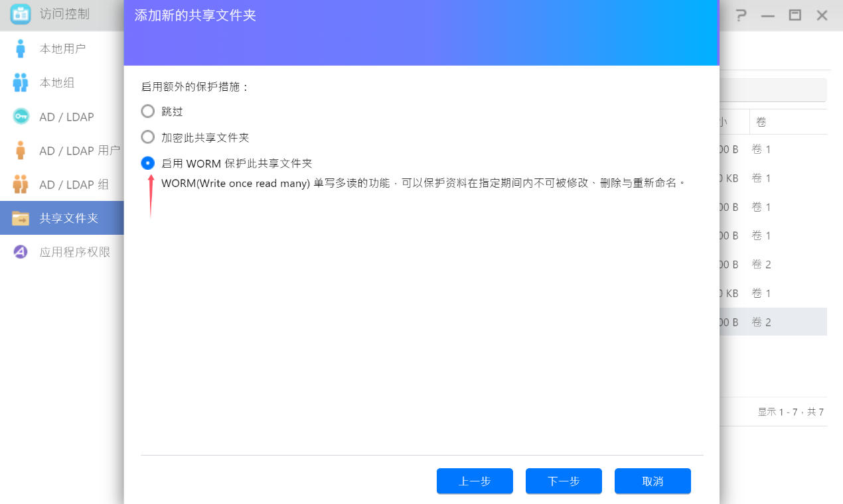Click the AD / LDAP 用户 person icon
843x504 pixels.
(21, 151)
